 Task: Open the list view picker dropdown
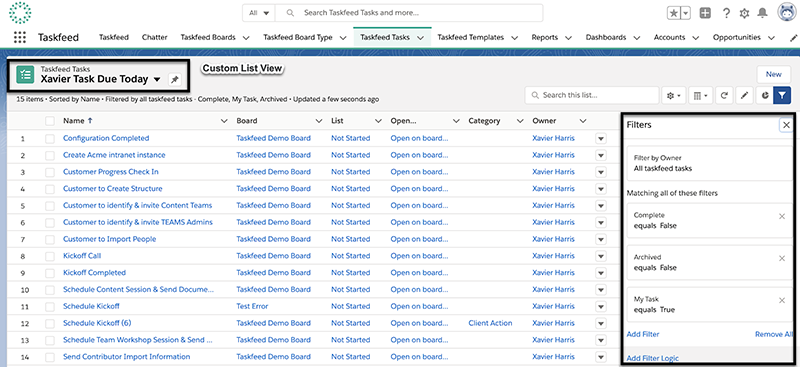[x=157, y=80]
